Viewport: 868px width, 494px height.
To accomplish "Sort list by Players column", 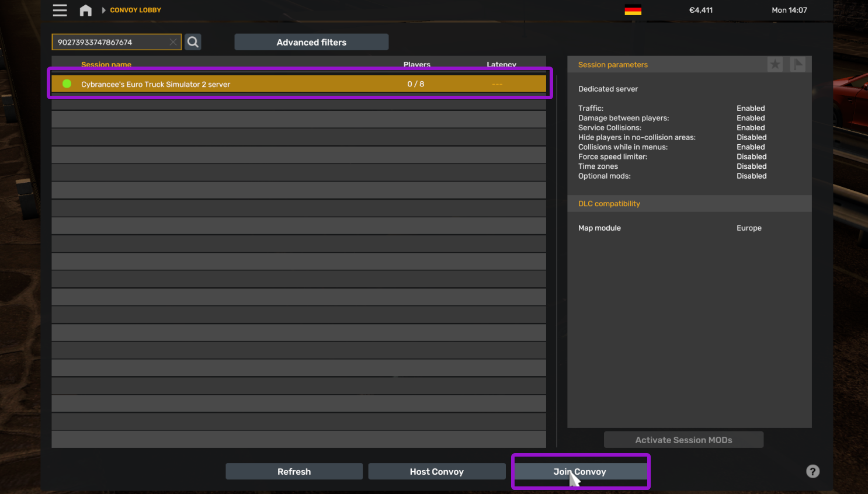I will click(x=417, y=64).
